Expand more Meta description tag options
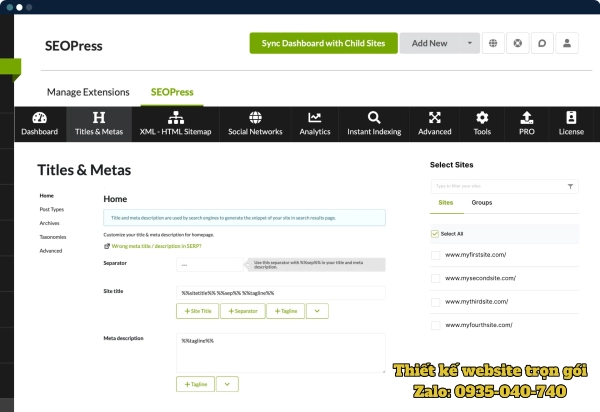 click(x=227, y=384)
